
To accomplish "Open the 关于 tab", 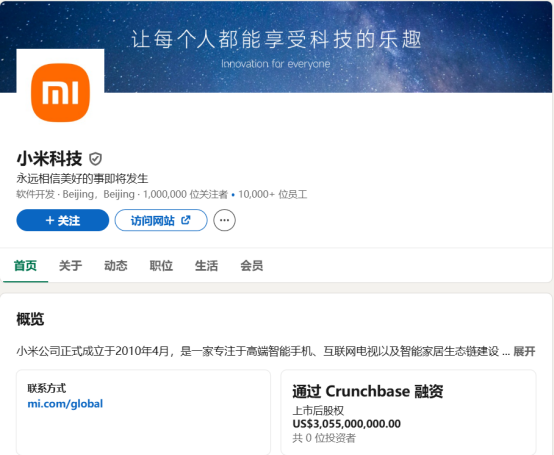I will click(x=70, y=266).
